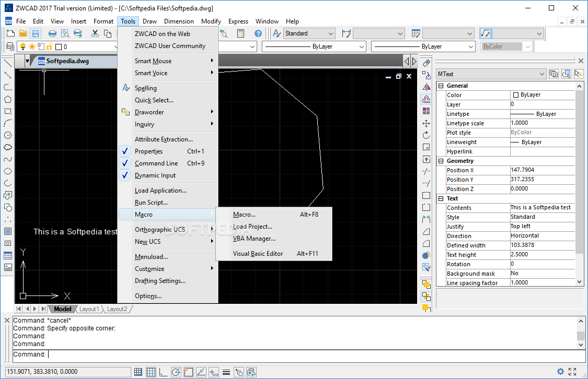Toggle Object Snap in status bar
This screenshot has height=379, width=588.
188,372
